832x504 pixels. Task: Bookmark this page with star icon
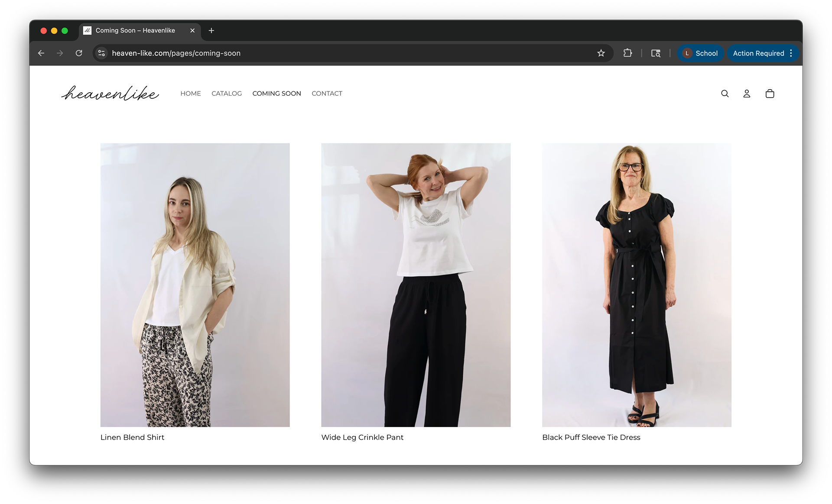(601, 53)
